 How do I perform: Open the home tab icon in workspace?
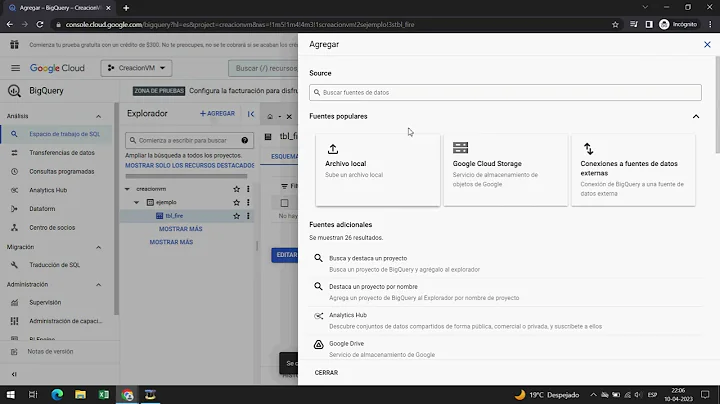(x=270, y=117)
